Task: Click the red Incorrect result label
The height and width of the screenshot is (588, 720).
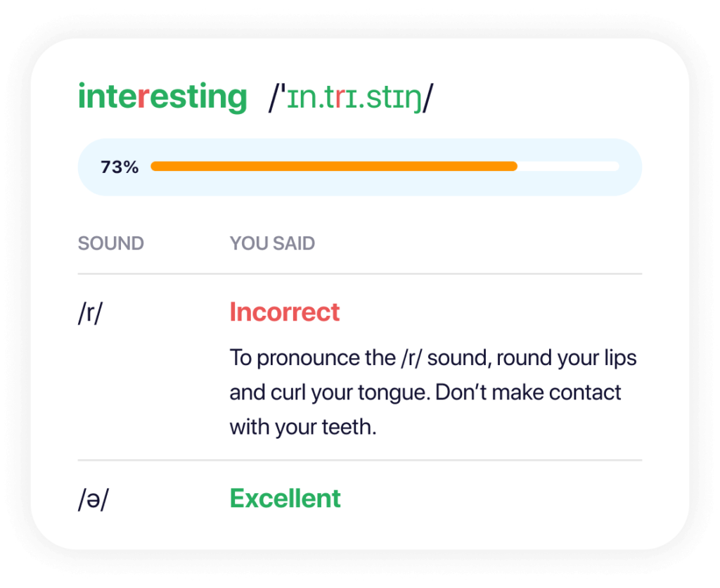Action: coord(284,312)
